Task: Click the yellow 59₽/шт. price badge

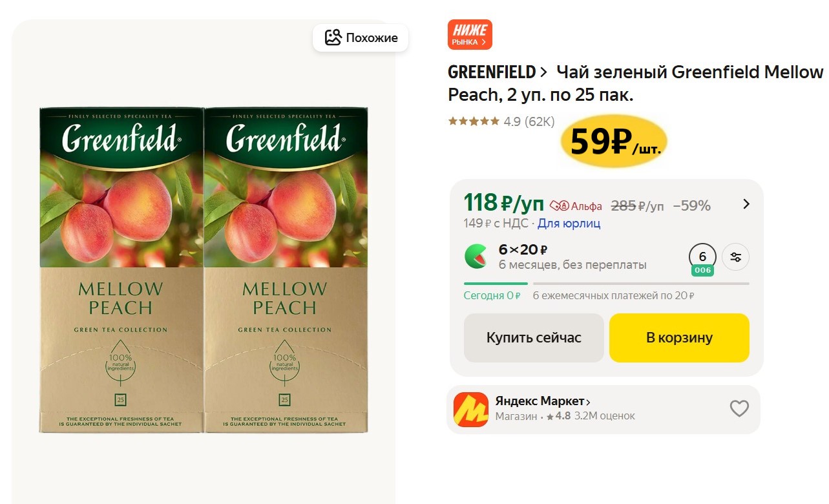Action: coord(614,143)
